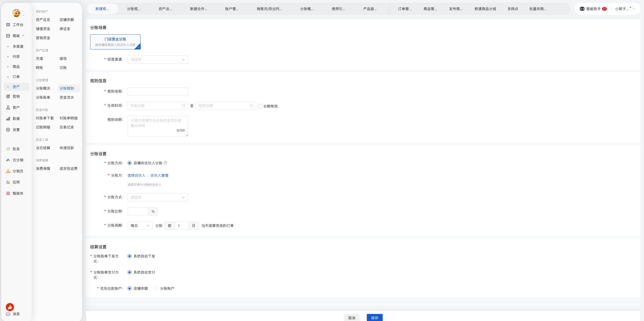The width and height of the screenshot is (644, 321).
Task: Select the 店铺向合伙人分账 radio button
Action: point(130,163)
